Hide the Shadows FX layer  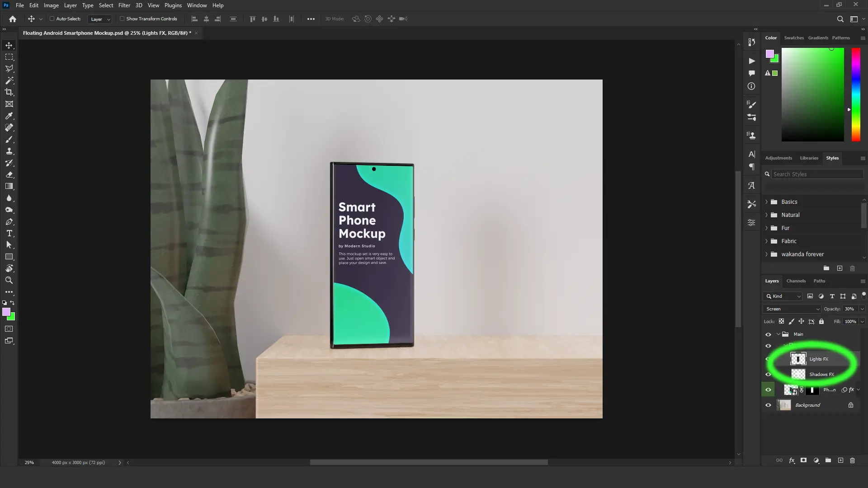click(768, 375)
